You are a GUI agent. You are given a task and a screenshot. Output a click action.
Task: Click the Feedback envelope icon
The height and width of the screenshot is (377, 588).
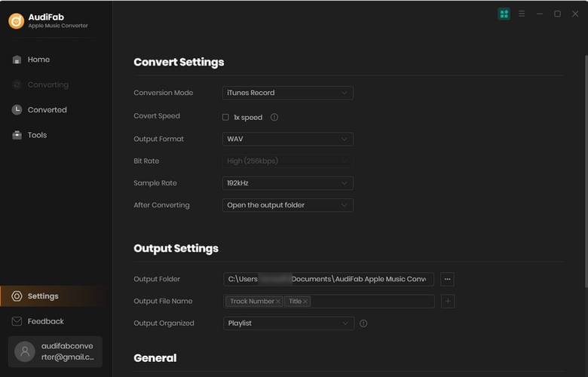17,321
